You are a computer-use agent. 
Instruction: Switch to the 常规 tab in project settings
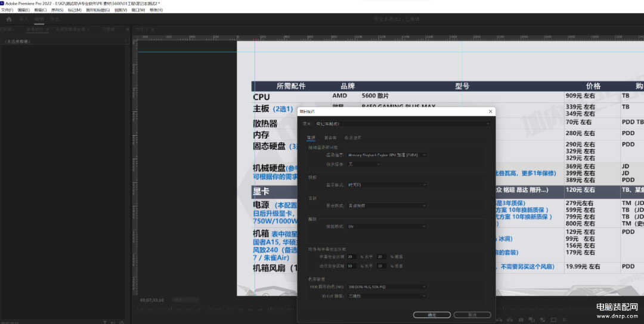pos(311,138)
